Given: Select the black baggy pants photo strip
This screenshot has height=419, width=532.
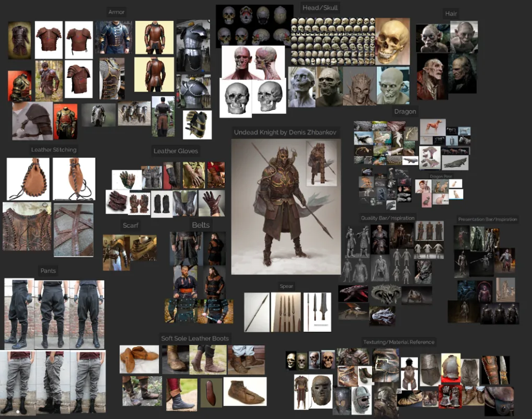Looking at the screenshot, I should click(54, 314).
